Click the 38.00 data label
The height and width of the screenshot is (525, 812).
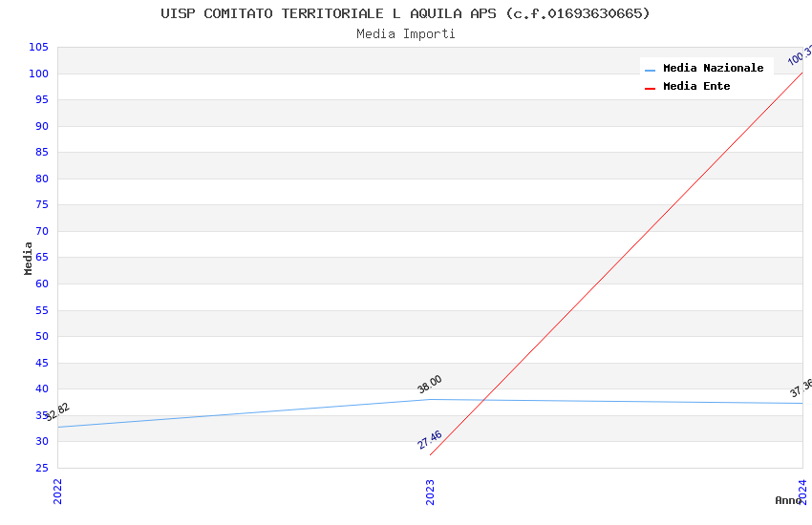[429, 384]
